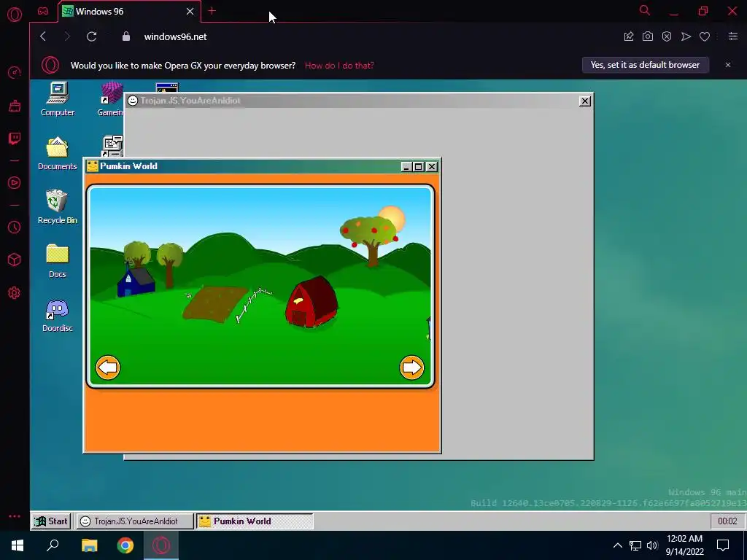The height and width of the screenshot is (560, 747).
Task: Open a new browser tab
Action: click(212, 11)
